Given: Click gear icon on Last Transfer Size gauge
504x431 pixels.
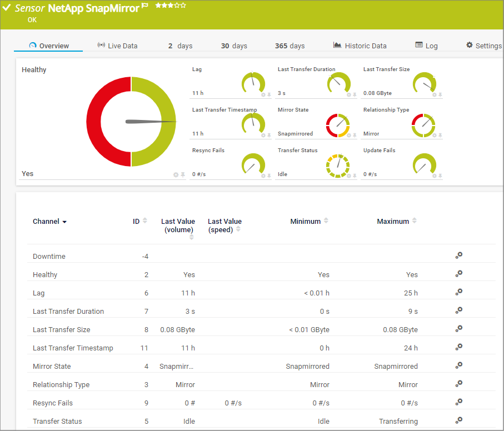Looking at the screenshot, I should [435, 95].
